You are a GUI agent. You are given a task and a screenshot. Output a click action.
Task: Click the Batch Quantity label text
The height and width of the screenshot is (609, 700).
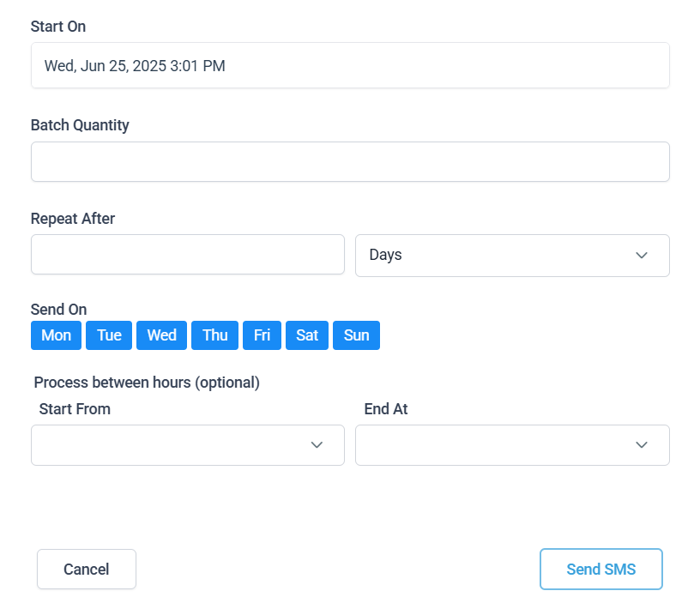click(x=80, y=125)
